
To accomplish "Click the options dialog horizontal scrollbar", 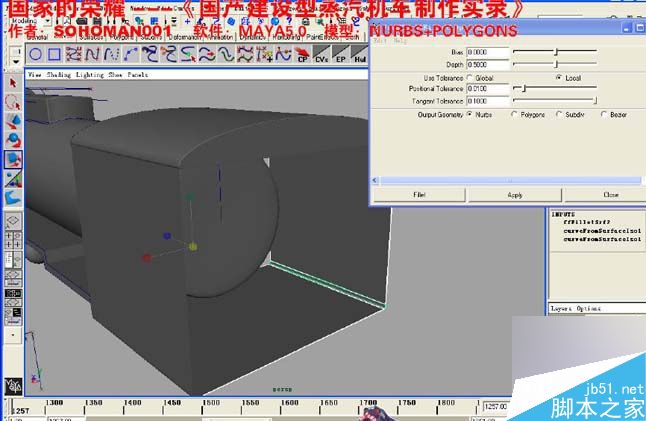I will [510, 180].
